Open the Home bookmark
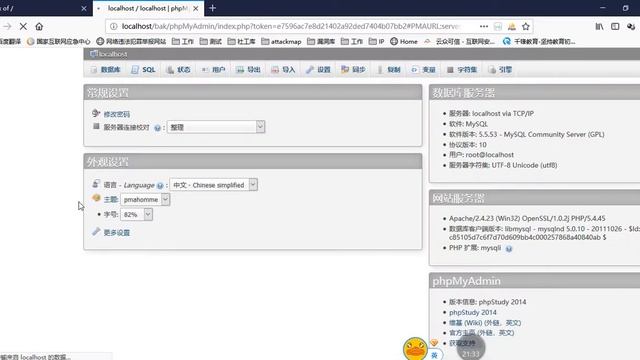 pyautogui.click(x=404, y=42)
